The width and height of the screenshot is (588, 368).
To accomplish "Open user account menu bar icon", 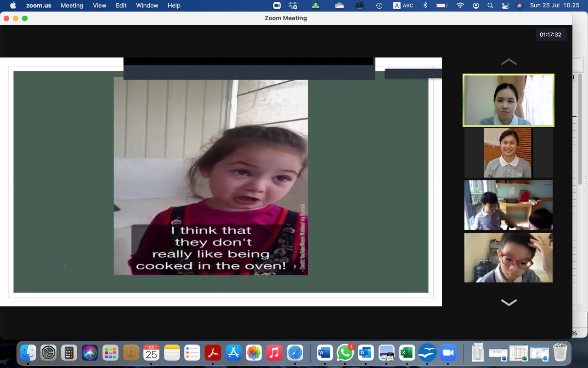I will click(476, 6).
